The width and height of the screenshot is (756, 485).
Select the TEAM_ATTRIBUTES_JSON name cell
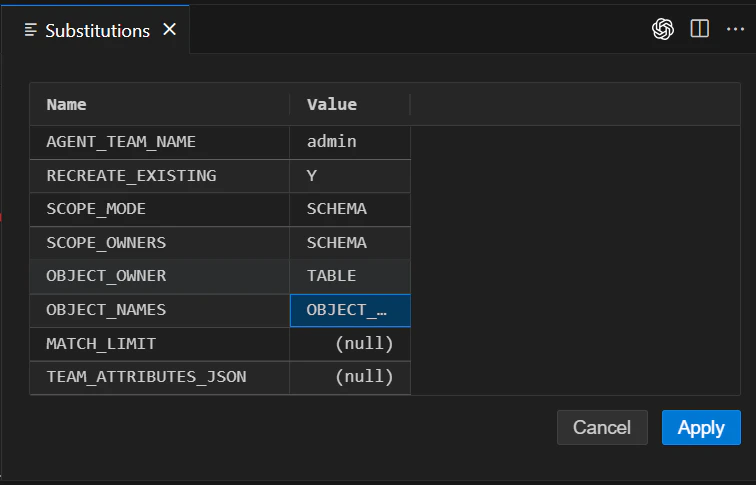click(x=160, y=377)
